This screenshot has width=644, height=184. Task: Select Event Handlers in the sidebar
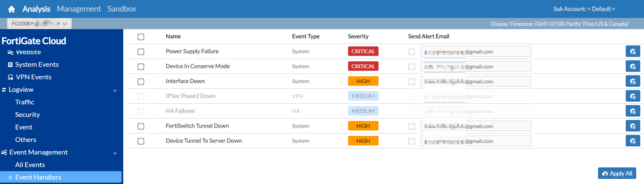61,177
